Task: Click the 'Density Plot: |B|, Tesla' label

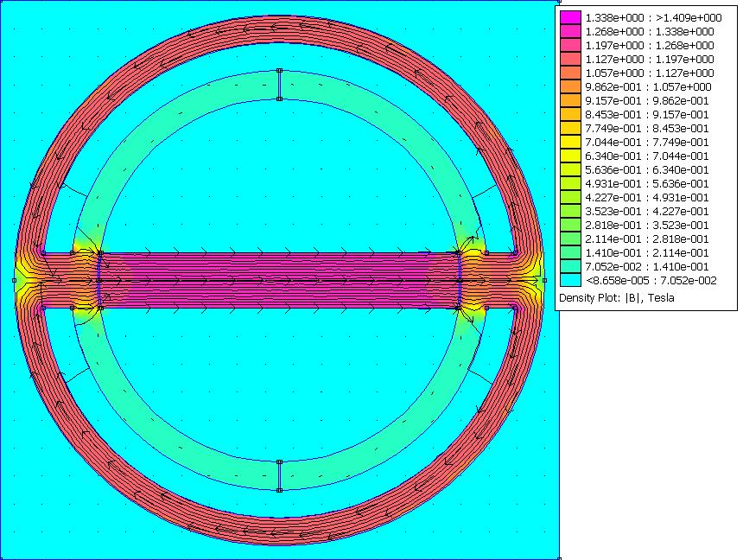Action: [616, 298]
